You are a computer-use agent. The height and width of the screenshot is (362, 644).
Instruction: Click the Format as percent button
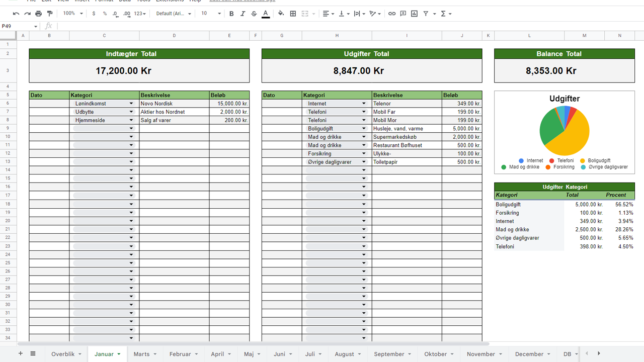[x=105, y=14]
